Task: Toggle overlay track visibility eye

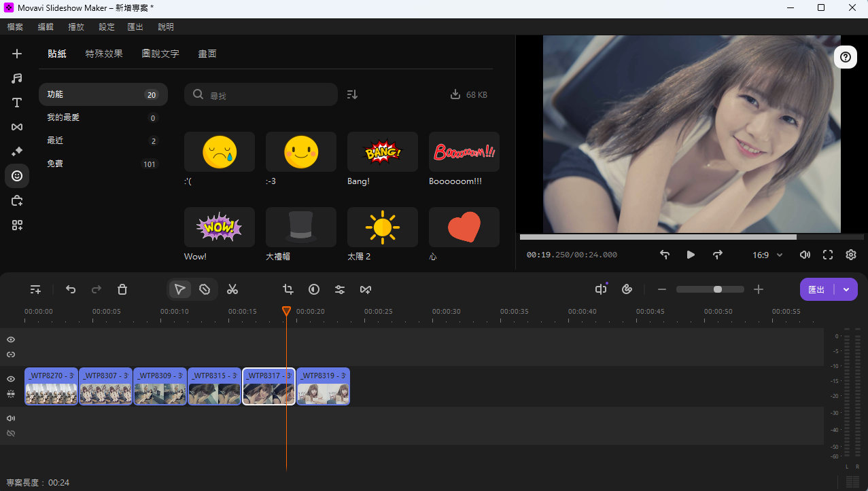Action: click(x=11, y=340)
